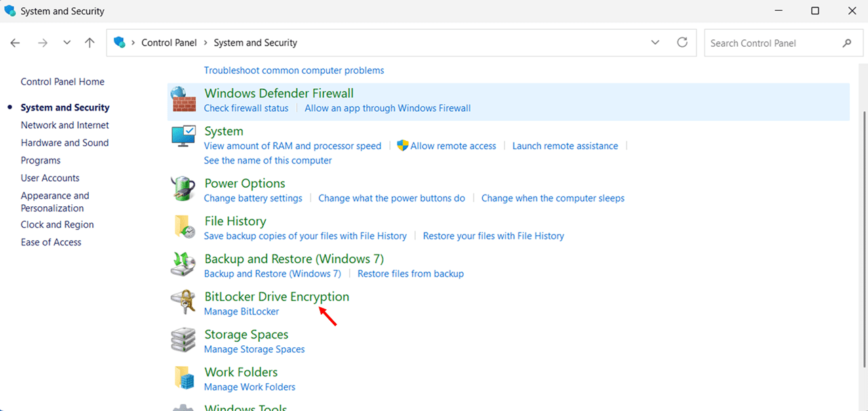
Task: Click the Power Options battery icon
Action: pyautogui.click(x=182, y=189)
